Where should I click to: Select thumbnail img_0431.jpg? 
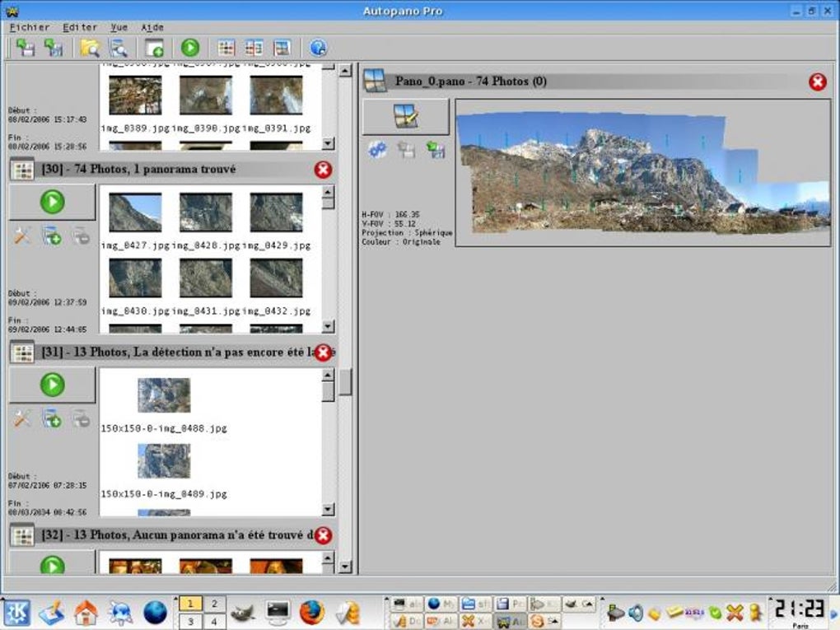click(206, 278)
